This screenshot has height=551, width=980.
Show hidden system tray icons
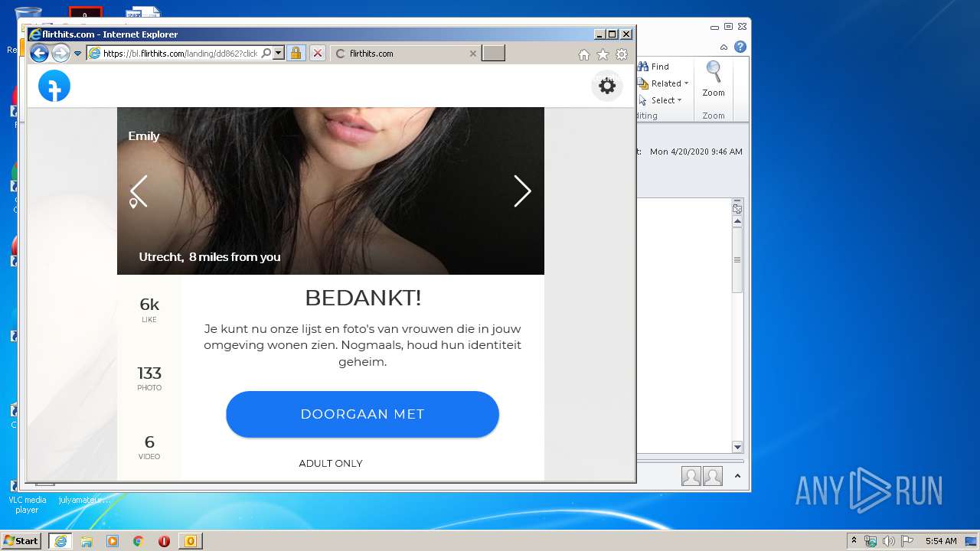click(x=854, y=541)
